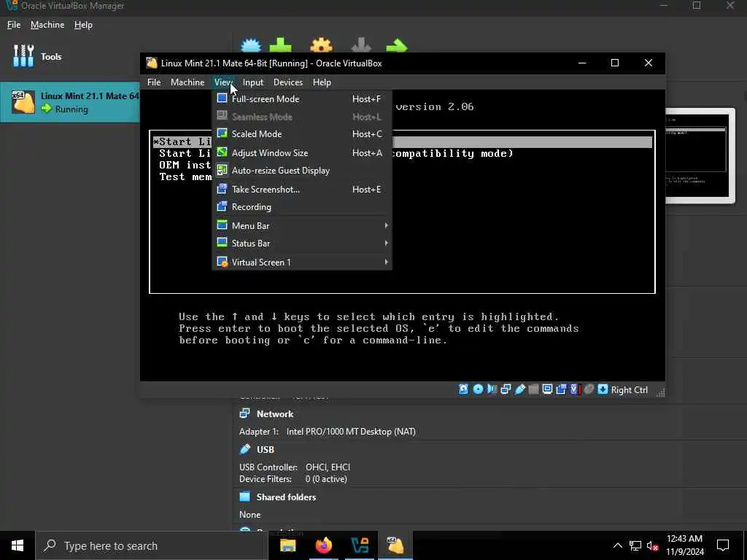Toggle Scaled Mode in View menu
The height and width of the screenshot is (560, 747).
[301, 134]
